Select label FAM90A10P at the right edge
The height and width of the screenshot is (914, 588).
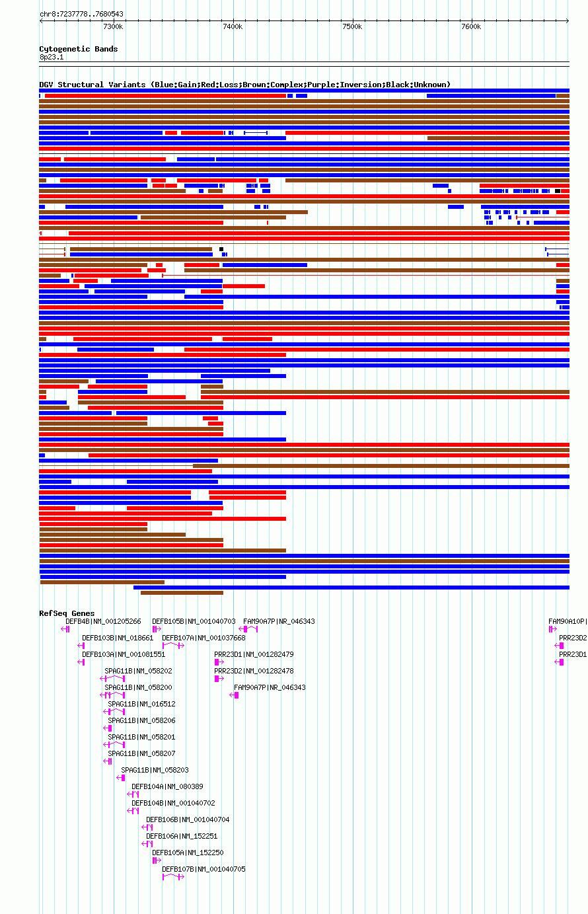(x=568, y=621)
